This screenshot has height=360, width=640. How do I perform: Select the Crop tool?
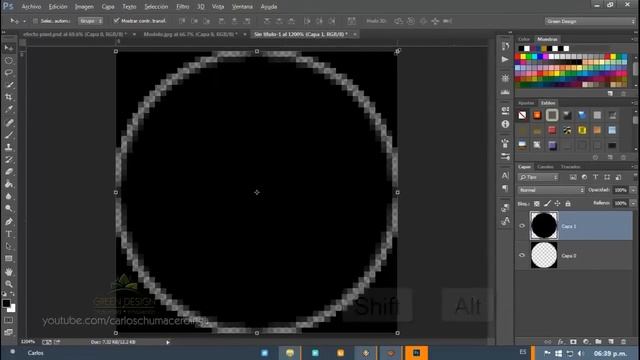9,97
